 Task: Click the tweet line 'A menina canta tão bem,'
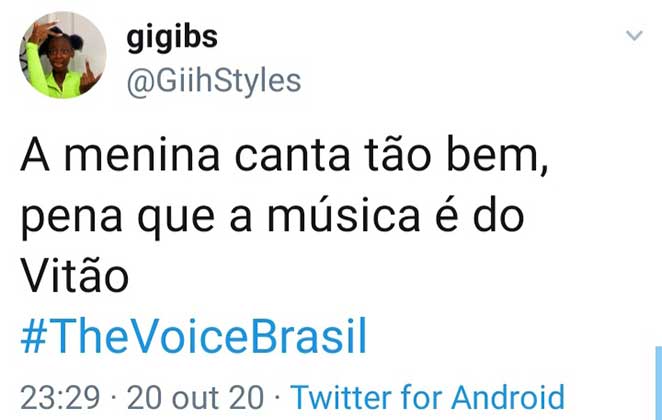pyautogui.click(x=285, y=160)
